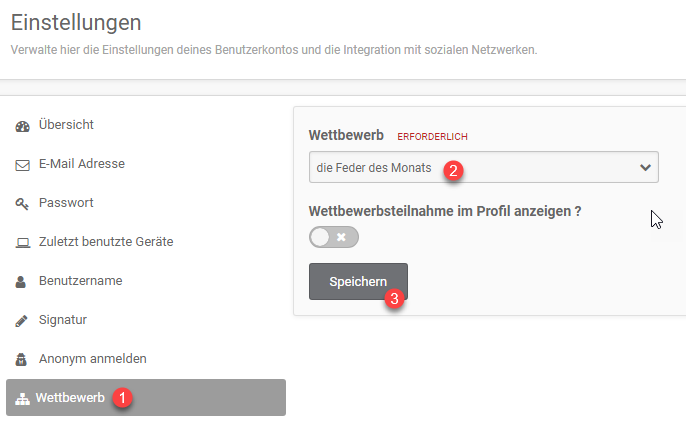Click the pencil icon next to Signatur
The height and width of the screenshot is (424, 686).
pyautogui.click(x=21, y=321)
